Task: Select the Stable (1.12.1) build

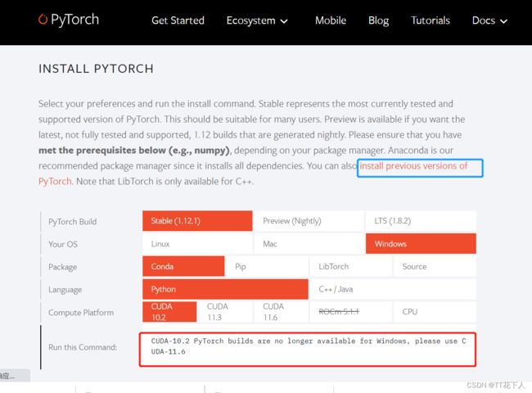Action: click(x=197, y=221)
